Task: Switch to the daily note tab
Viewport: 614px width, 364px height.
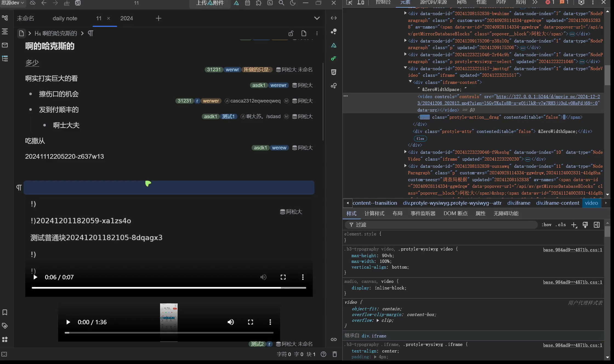Action: (65, 18)
